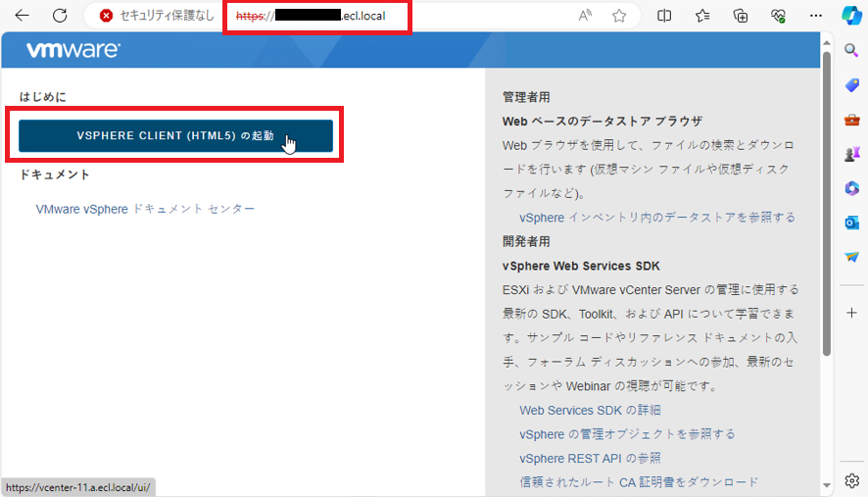This screenshot has height=497, width=868.
Task: Open the Games sidebar icon
Action: pos(851,154)
